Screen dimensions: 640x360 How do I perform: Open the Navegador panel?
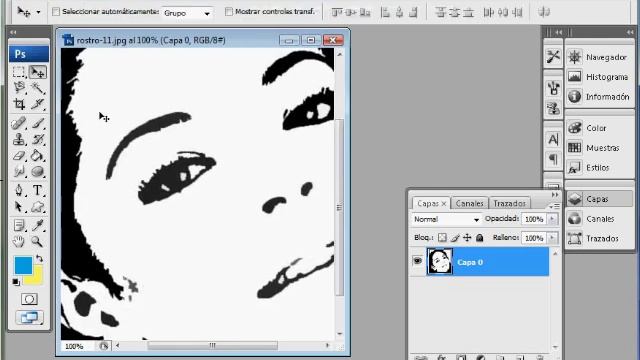pyautogui.click(x=599, y=57)
